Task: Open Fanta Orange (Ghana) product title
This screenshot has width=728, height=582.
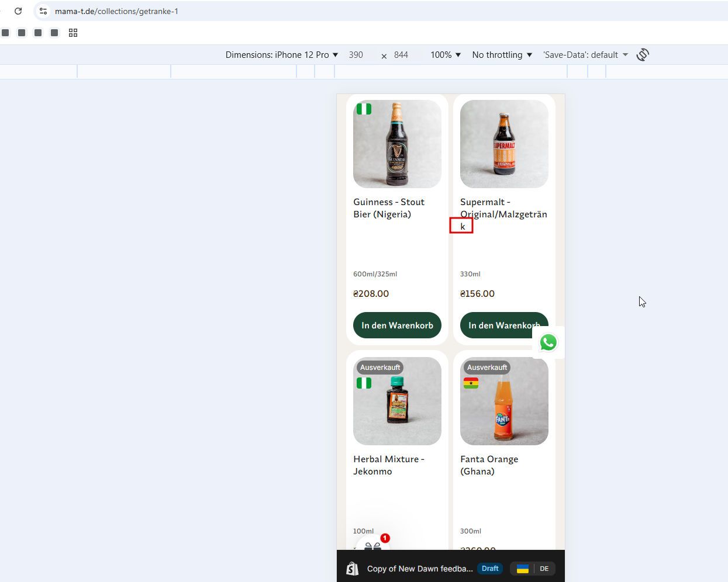Action: click(x=489, y=465)
